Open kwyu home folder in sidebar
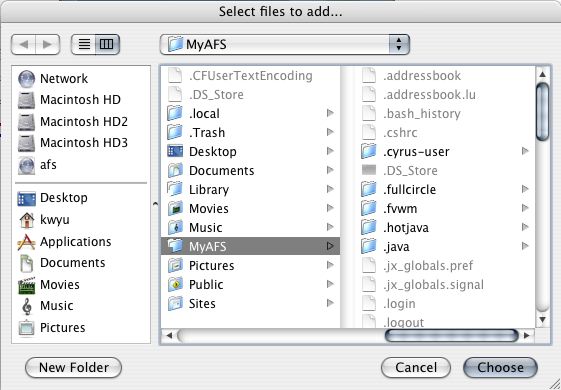Viewport: 561px width, 390px height. (44, 220)
